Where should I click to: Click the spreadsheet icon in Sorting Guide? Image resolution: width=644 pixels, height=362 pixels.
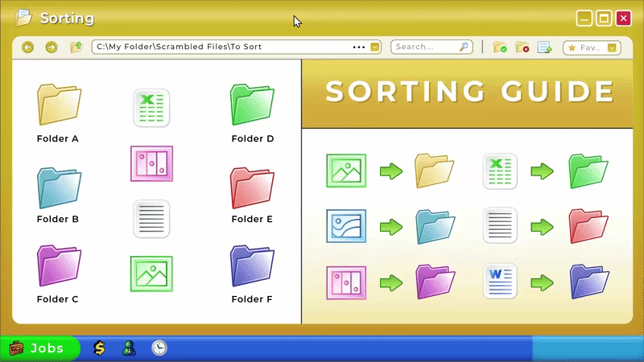[500, 171]
